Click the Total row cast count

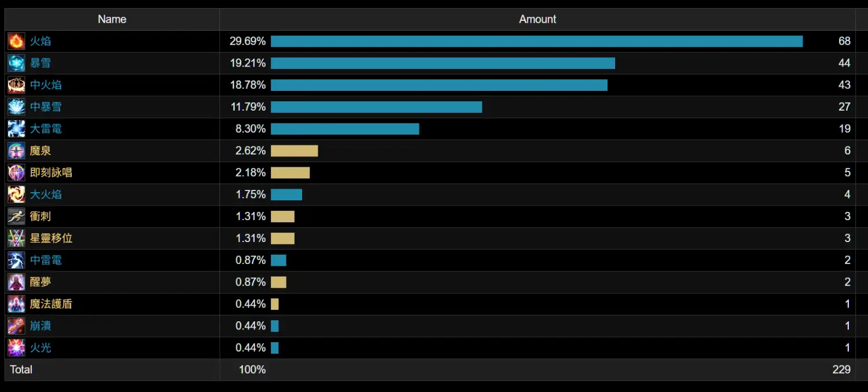click(x=841, y=369)
